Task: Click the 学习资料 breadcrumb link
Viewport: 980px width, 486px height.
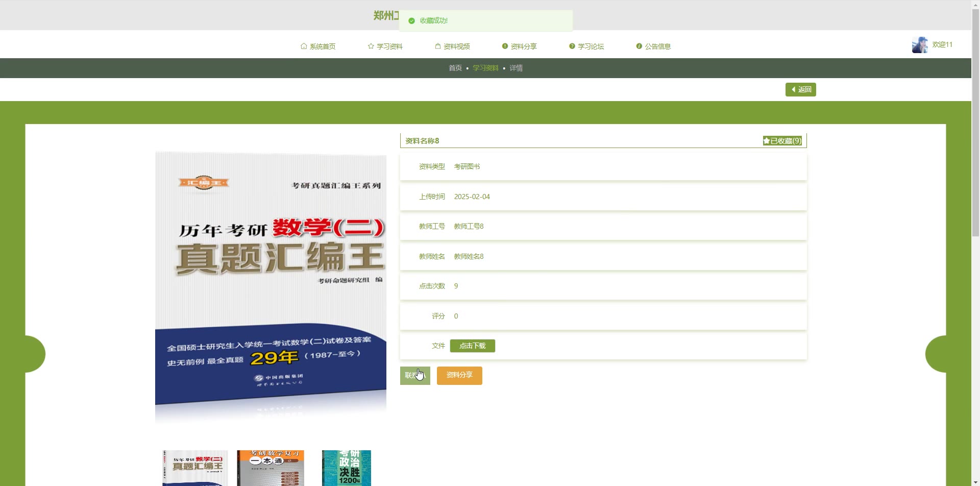Action: (x=485, y=68)
